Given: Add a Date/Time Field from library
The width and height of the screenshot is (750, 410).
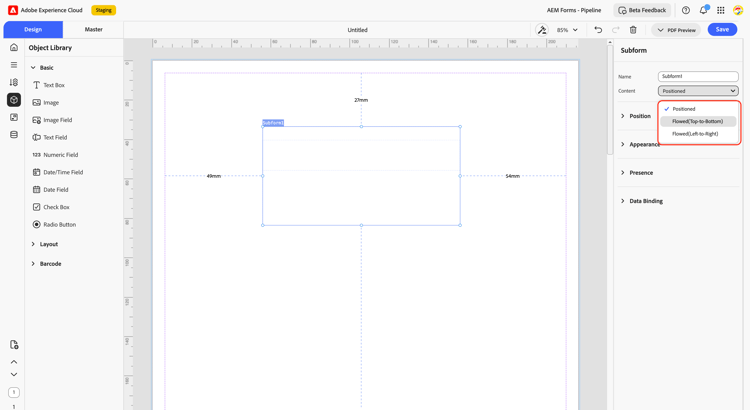Looking at the screenshot, I should tap(58, 172).
